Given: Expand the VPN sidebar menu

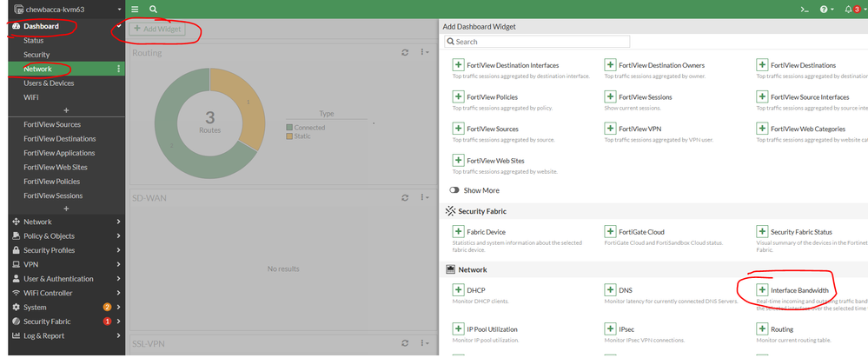Looking at the screenshot, I should (66, 264).
